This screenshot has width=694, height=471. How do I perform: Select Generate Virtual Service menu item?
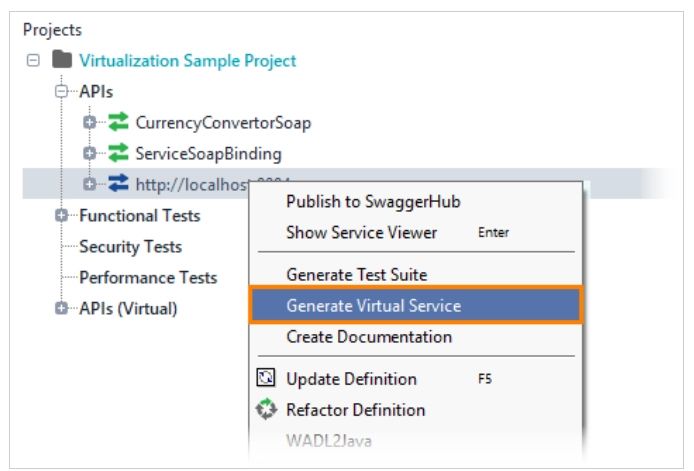tap(373, 306)
